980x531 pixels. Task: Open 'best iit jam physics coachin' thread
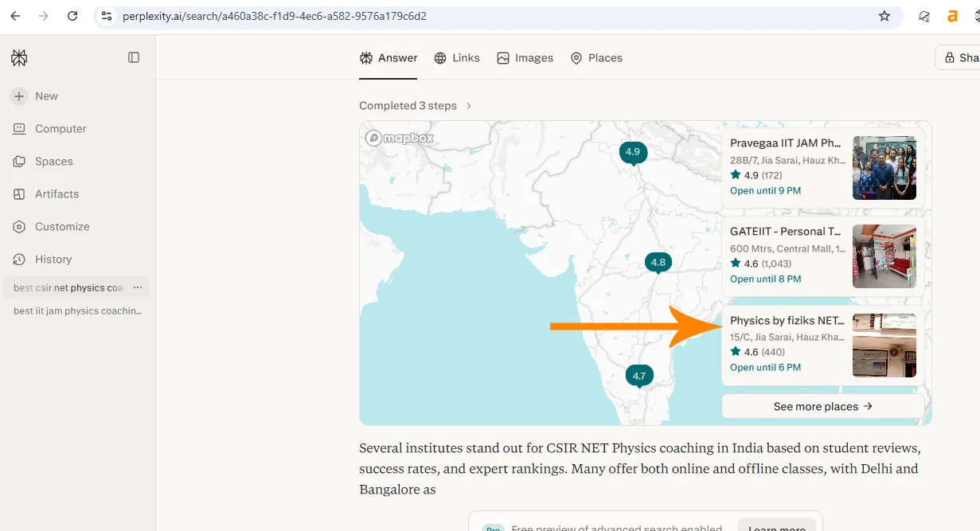point(77,311)
